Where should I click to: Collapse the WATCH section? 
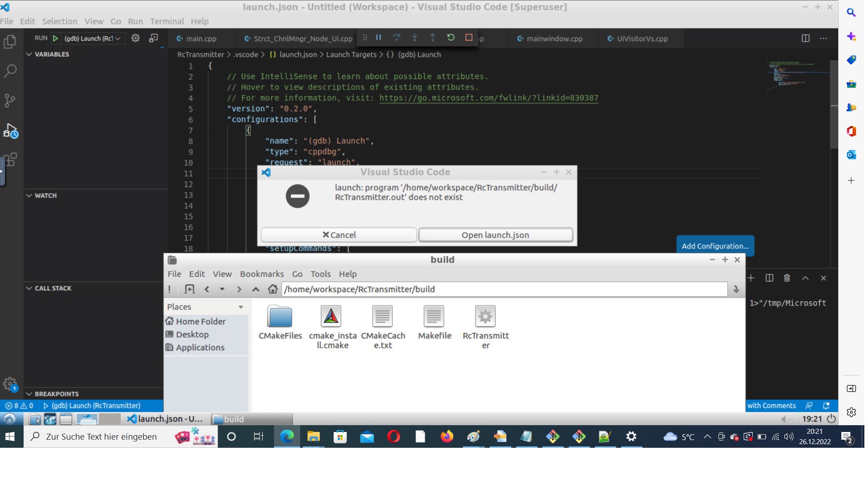pos(29,196)
